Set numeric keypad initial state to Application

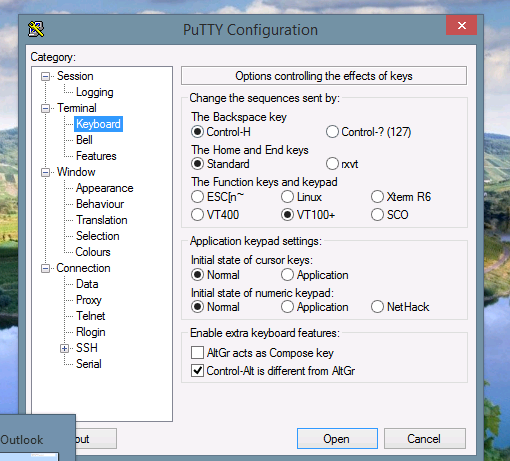click(x=287, y=307)
